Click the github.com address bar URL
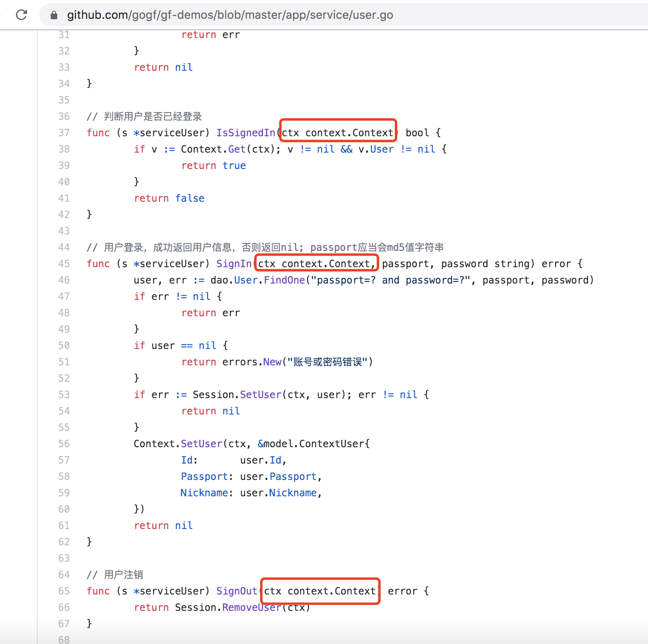648x644 pixels. pyautogui.click(x=230, y=15)
